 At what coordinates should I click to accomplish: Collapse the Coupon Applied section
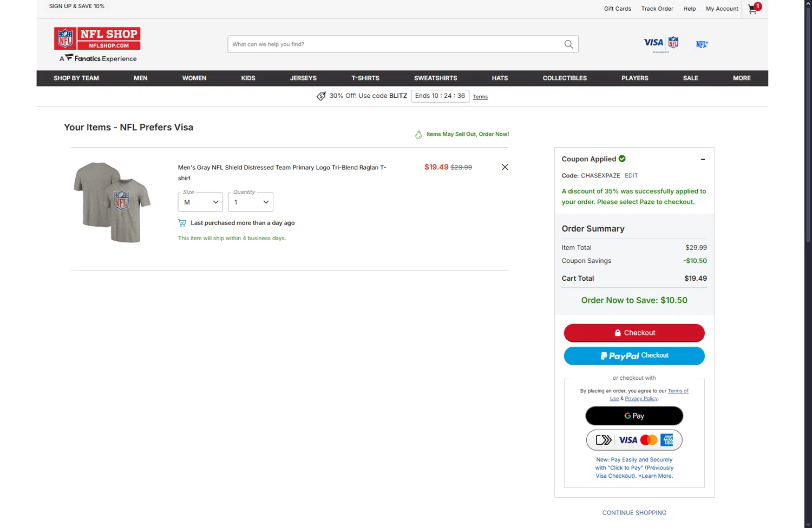pyautogui.click(x=703, y=159)
